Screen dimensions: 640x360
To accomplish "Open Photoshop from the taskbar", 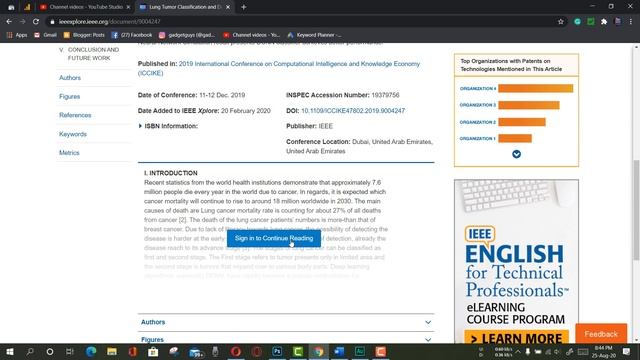I will [x=277, y=351].
